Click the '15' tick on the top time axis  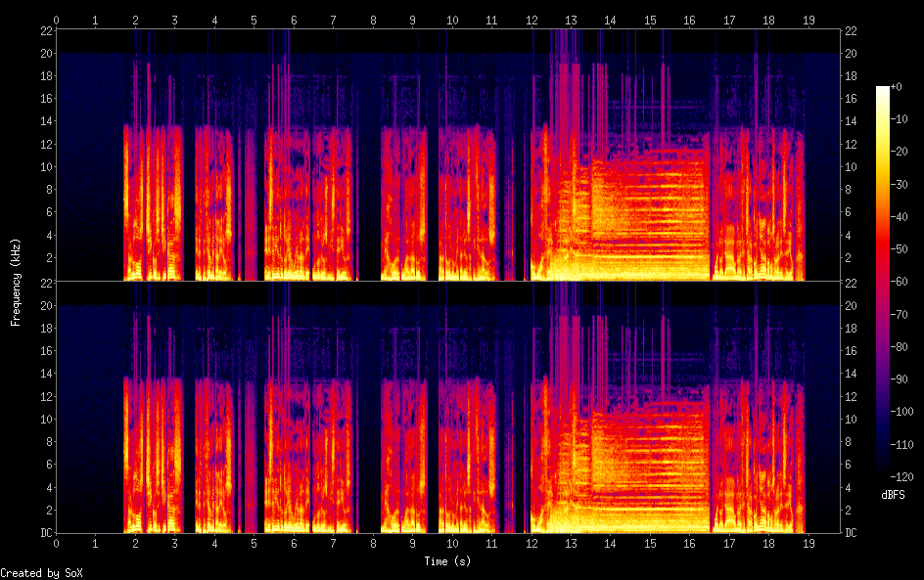650,20
